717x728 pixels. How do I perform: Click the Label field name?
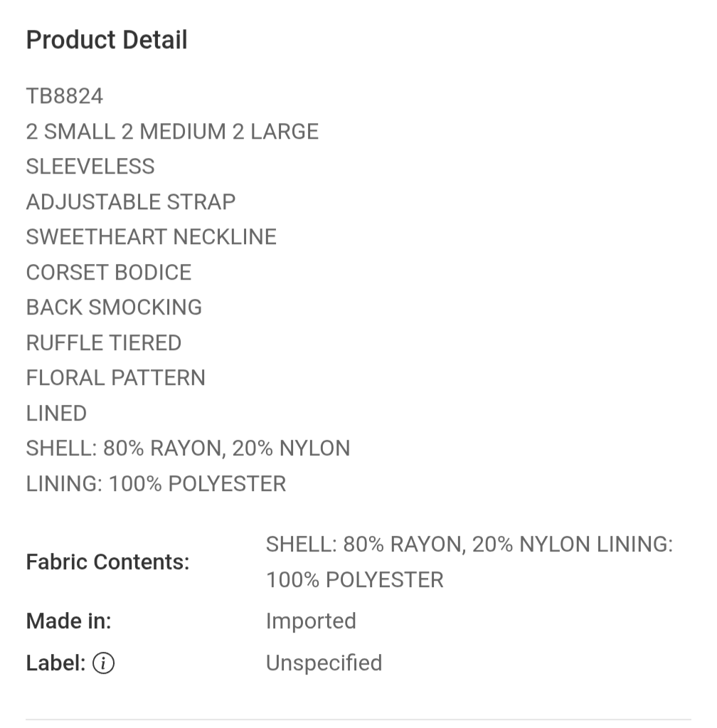[55, 663]
